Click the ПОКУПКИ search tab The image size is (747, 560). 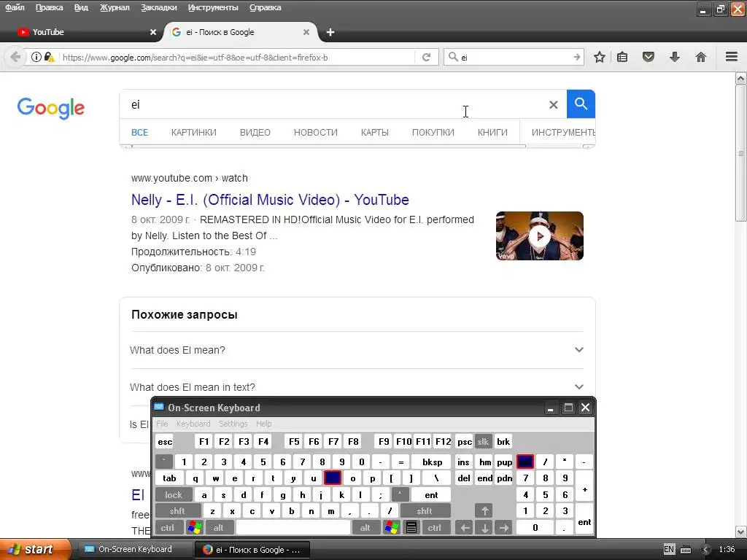coord(433,133)
